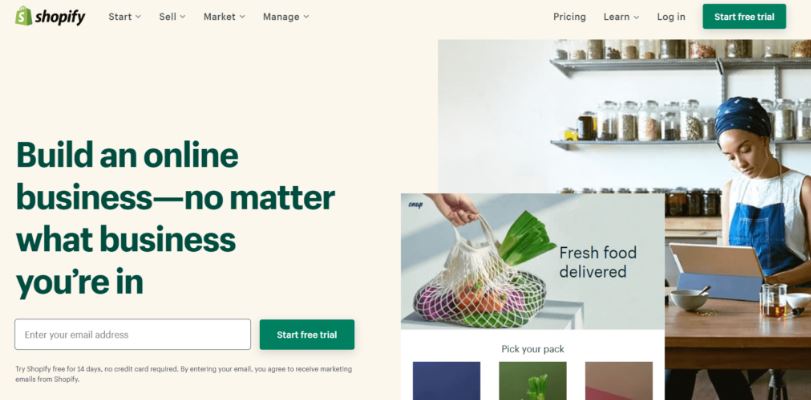Image resolution: width=811 pixels, height=400 pixels.
Task: Focus the Enter your email address field
Action: [x=132, y=334]
